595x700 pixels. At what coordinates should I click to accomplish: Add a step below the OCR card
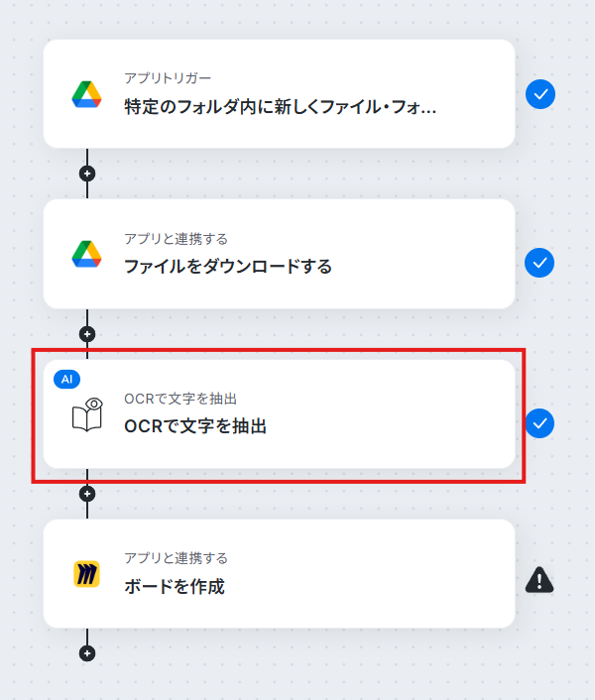(87, 494)
